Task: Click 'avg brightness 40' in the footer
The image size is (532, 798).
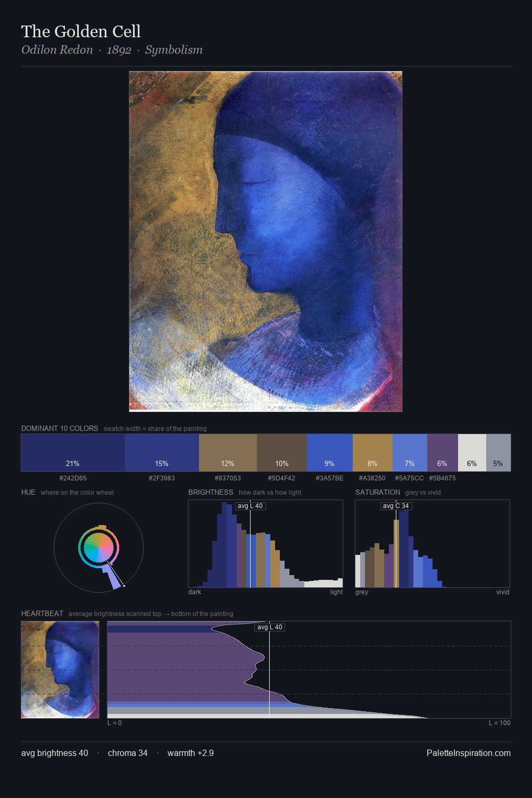Action: (55, 753)
